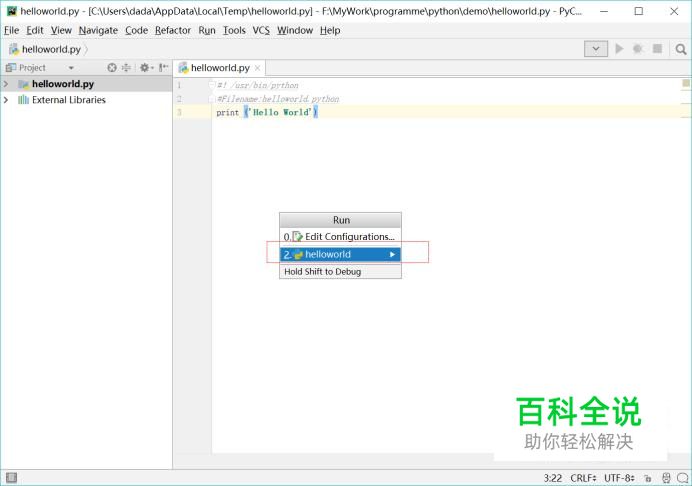
Task: Open the Navigate menu
Action: [98, 30]
